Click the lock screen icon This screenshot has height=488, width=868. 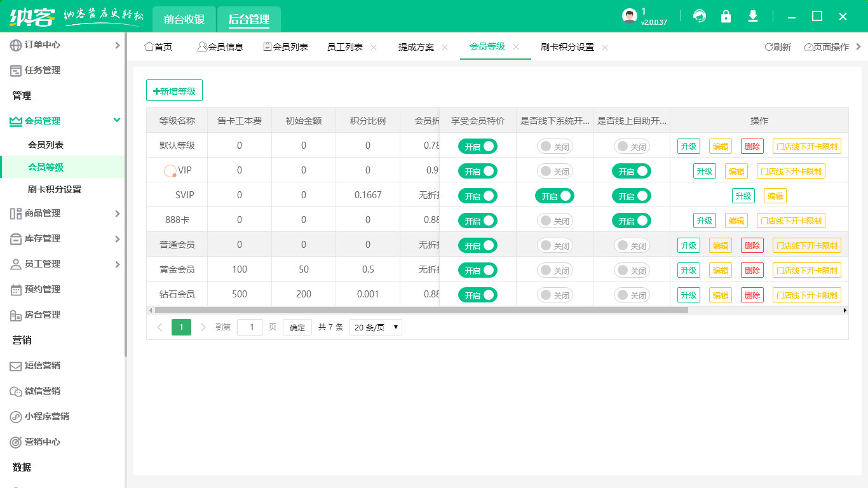point(726,17)
